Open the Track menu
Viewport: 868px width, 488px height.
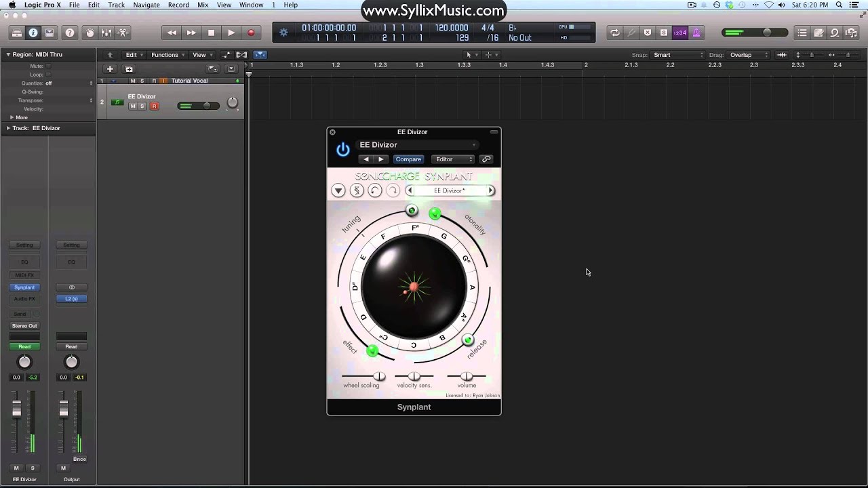click(x=117, y=5)
